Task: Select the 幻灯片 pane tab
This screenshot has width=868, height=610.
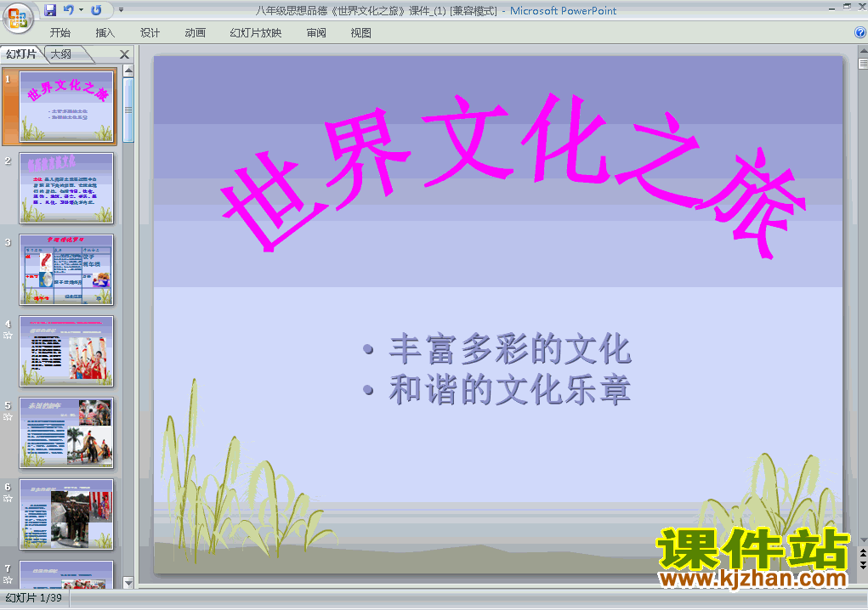Action: tap(21, 54)
